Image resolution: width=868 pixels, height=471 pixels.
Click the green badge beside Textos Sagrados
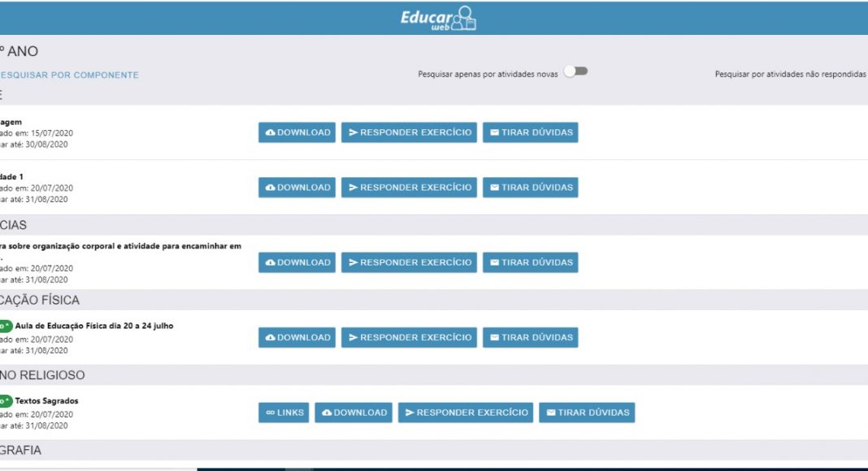(x=5, y=401)
